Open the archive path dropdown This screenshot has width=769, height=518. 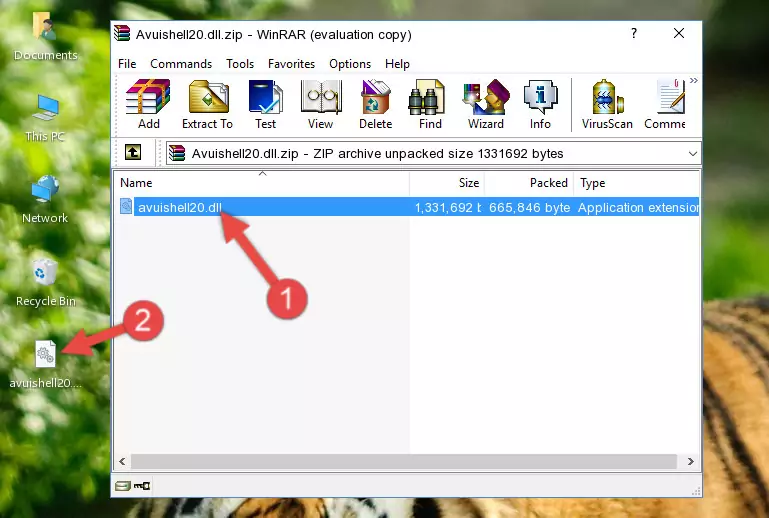(692, 154)
